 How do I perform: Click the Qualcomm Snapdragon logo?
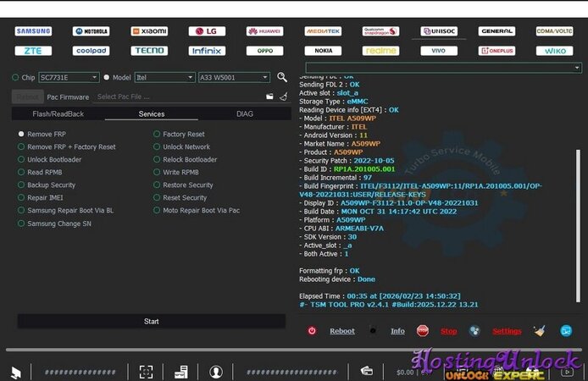point(380,31)
